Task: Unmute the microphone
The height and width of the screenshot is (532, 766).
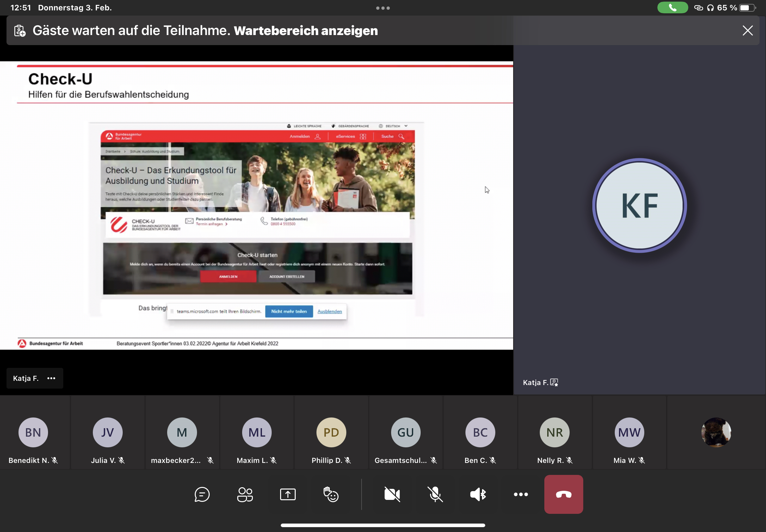Action: [435, 494]
